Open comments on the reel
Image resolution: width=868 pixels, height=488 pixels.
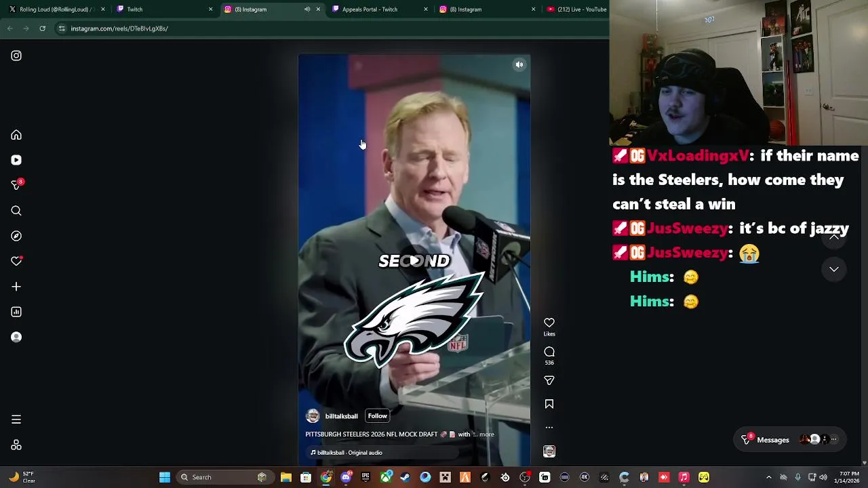point(549,352)
